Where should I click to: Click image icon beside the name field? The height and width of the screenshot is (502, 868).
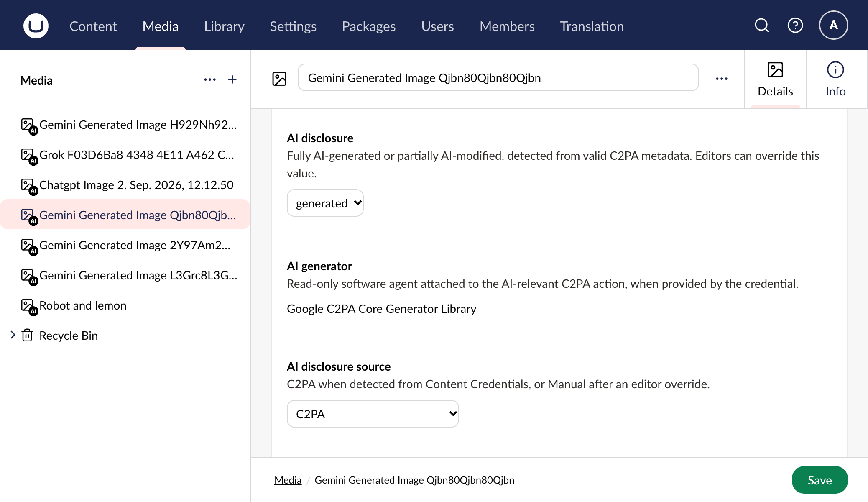[x=279, y=79]
